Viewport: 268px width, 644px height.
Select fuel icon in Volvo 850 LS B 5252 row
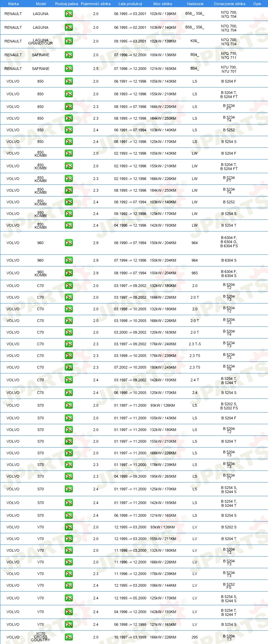(x=69, y=130)
